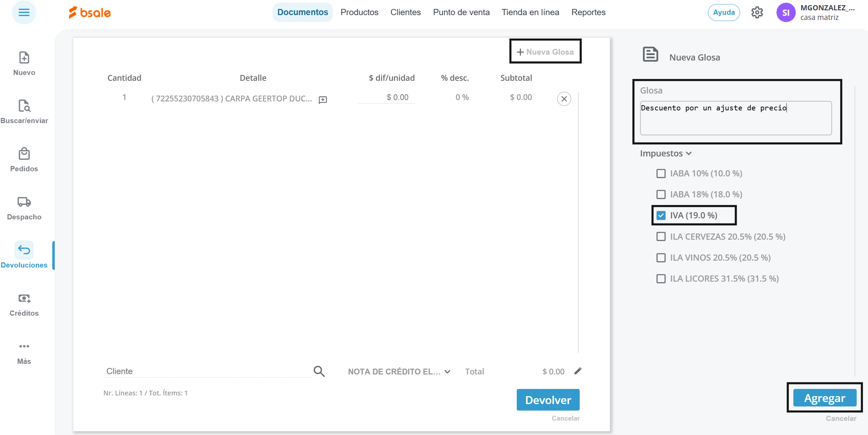Click inside the Glosa text area
Viewport: 868px width, 435px height.
pyautogui.click(x=736, y=118)
